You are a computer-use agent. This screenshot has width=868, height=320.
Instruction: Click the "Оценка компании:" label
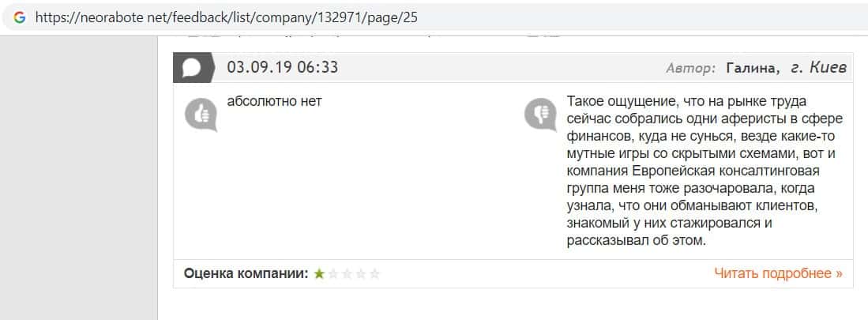246,273
